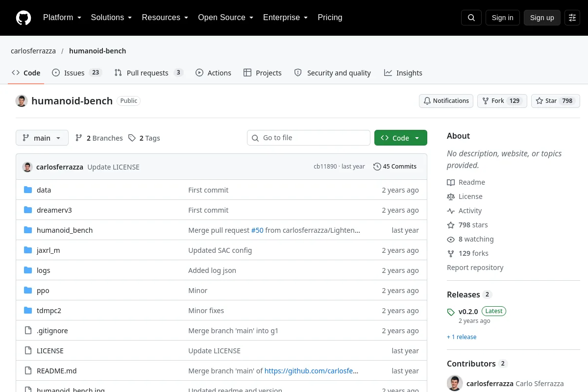The width and height of the screenshot is (588, 392).
Task: Open appearance settings icon in header
Action: (x=572, y=18)
